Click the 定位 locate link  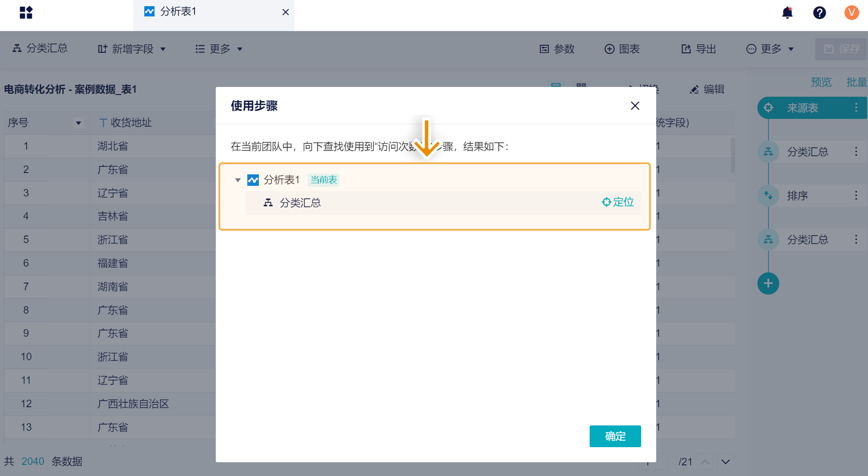[x=618, y=202]
